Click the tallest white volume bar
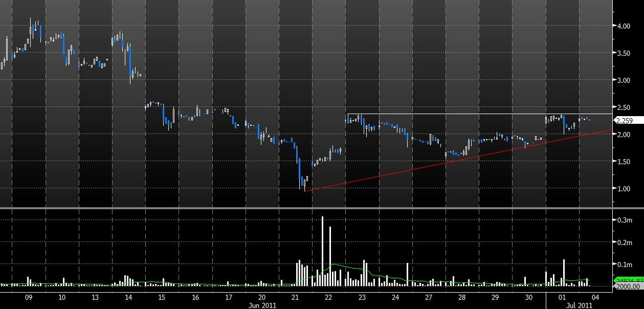644x309 pixels. (322, 251)
